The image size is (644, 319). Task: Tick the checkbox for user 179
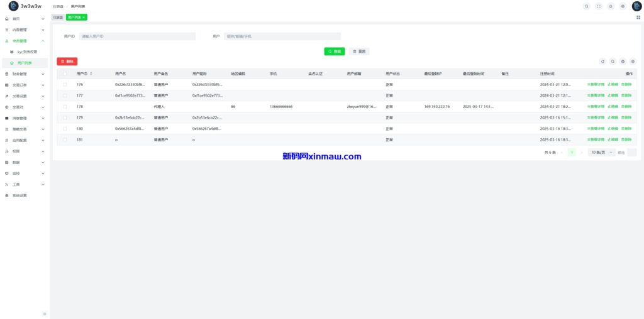65,117
